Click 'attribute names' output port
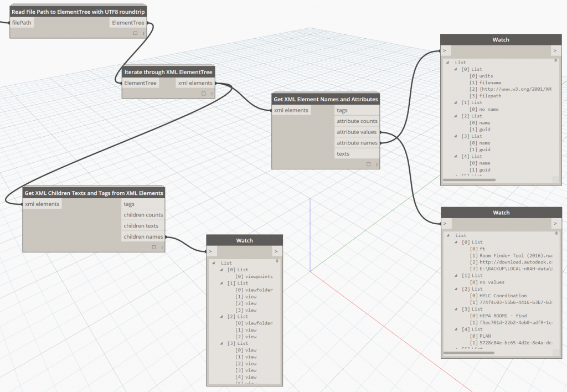This screenshot has height=392, width=567. point(357,143)
